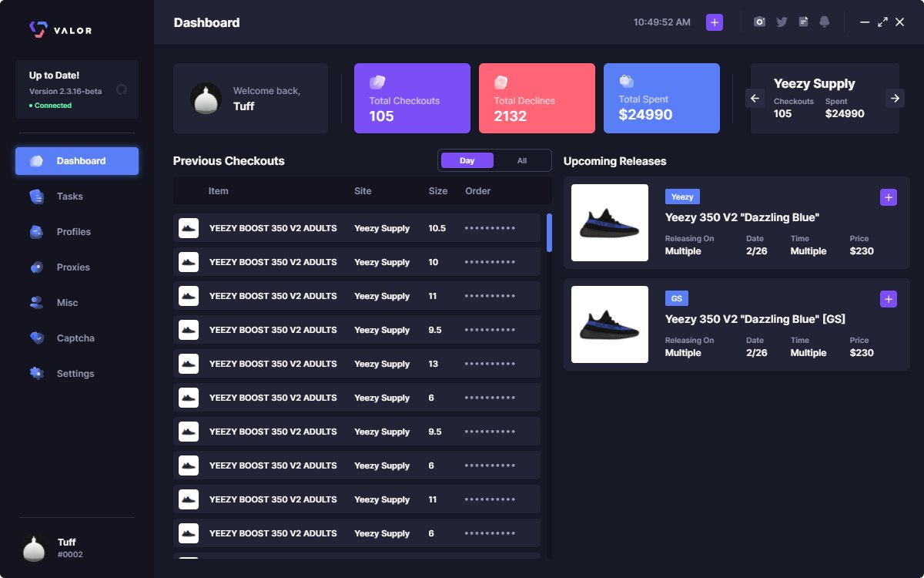Click the Proxies sidebar icon
Viewport: 924px width, 578px height.
[x=36, y=267]
